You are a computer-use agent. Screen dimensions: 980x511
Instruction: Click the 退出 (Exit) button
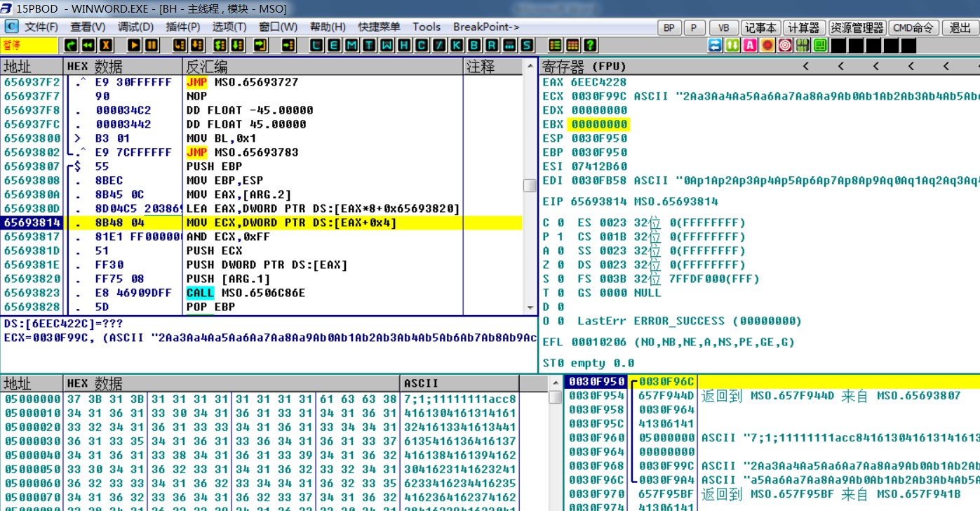point(960,27)
